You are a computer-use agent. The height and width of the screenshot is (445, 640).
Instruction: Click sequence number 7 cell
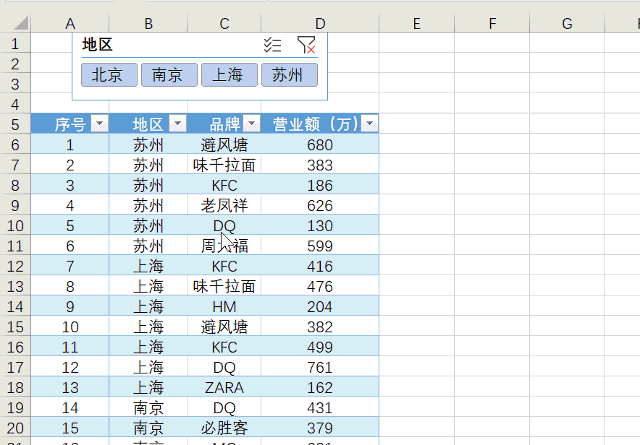pos(70,266)
